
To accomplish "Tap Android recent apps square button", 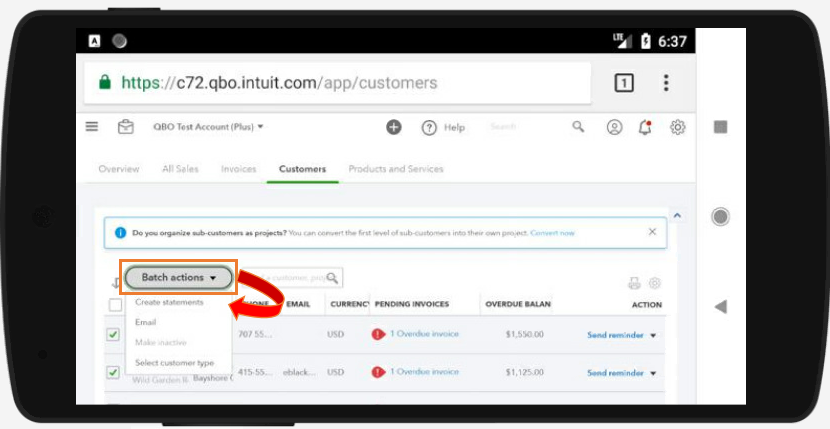I will click(720, 127).
